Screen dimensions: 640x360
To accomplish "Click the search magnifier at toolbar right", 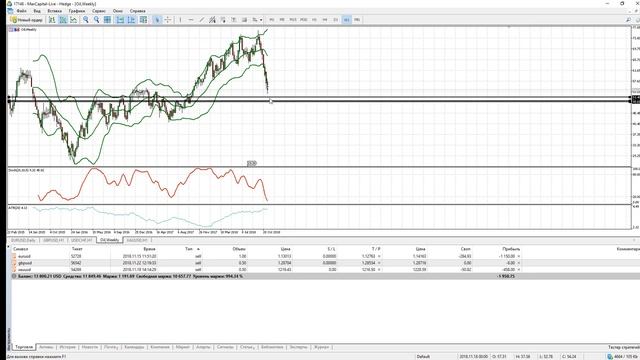I will [628, 20].
